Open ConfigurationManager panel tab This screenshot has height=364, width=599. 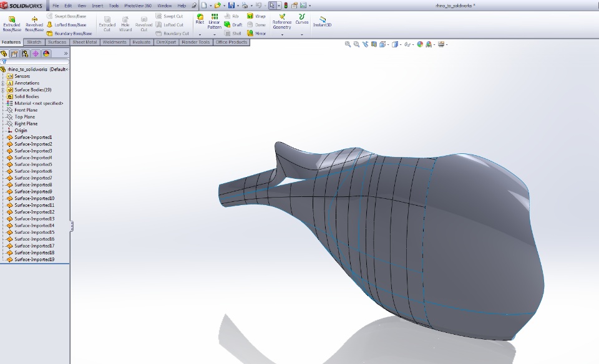coord(25,54)
